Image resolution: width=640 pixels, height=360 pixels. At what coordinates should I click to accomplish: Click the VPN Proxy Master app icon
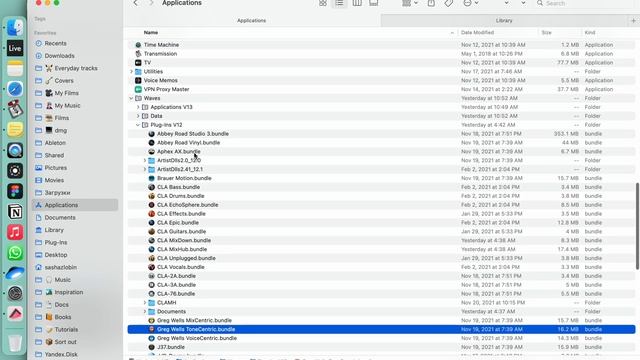(x=138, y=89)
